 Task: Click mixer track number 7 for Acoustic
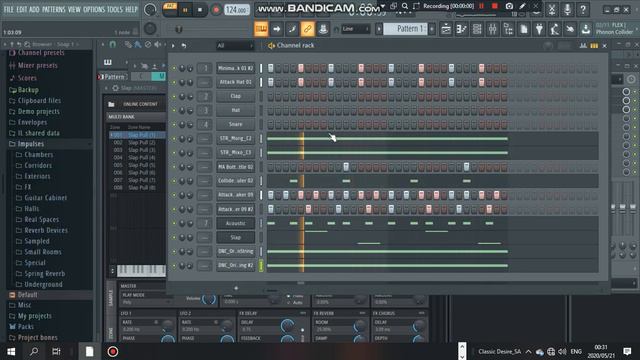[x=204, y=223]
